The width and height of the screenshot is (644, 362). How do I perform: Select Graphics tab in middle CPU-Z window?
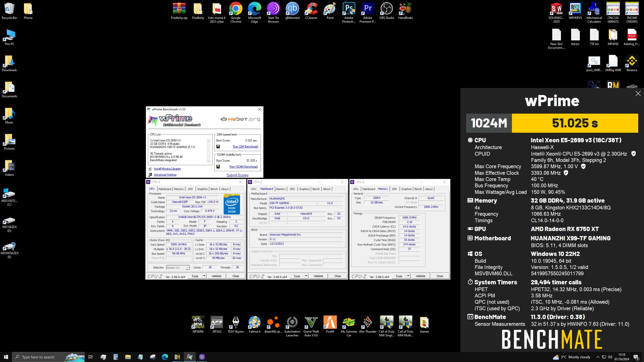point(304,189)
